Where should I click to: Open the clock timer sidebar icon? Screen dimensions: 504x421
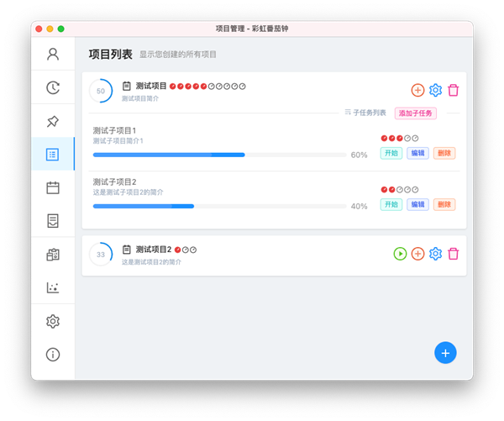[x=53, y=87]
